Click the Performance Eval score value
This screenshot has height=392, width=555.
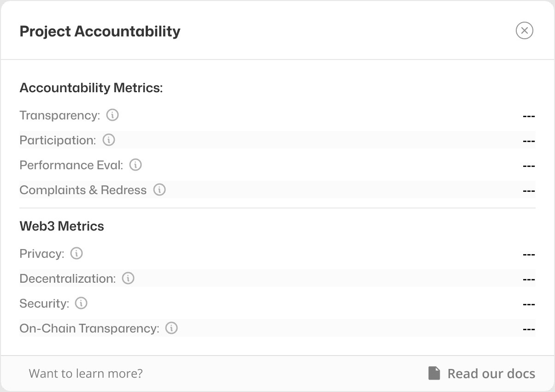(x=529, y=166)
